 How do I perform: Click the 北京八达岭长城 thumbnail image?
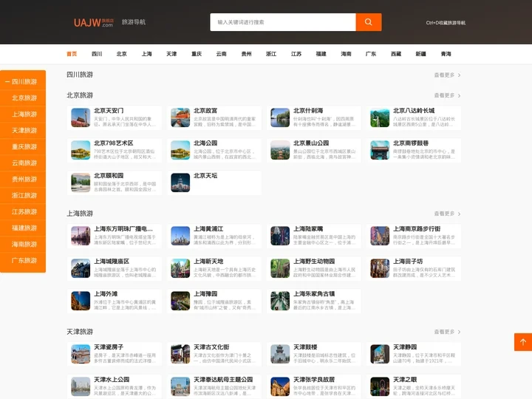point(380,117)
